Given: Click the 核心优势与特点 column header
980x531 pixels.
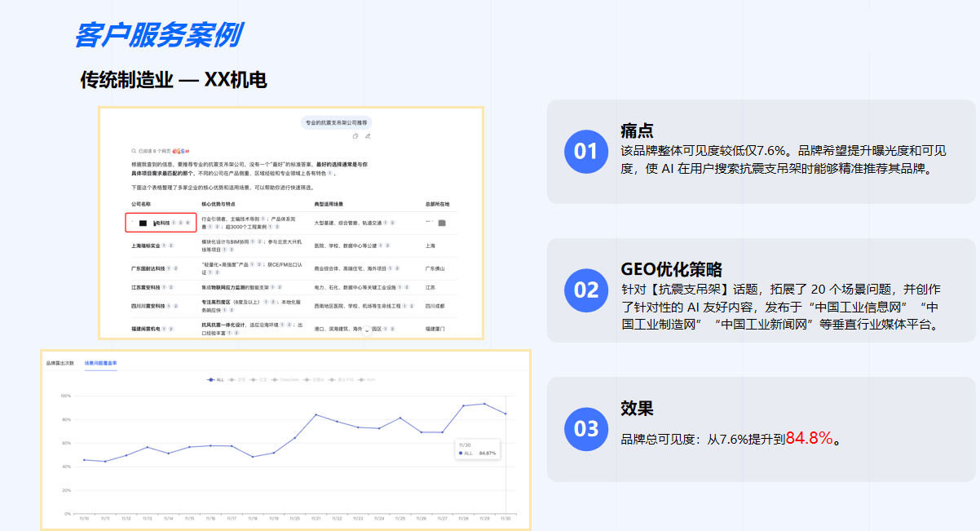Looking at the screenshot, I should click(x=218, y=203).
